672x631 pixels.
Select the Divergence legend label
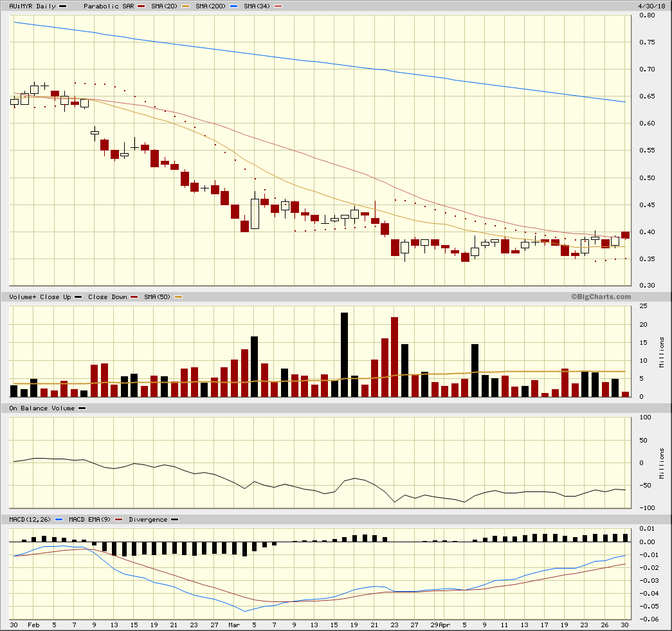tap(148, 519)
